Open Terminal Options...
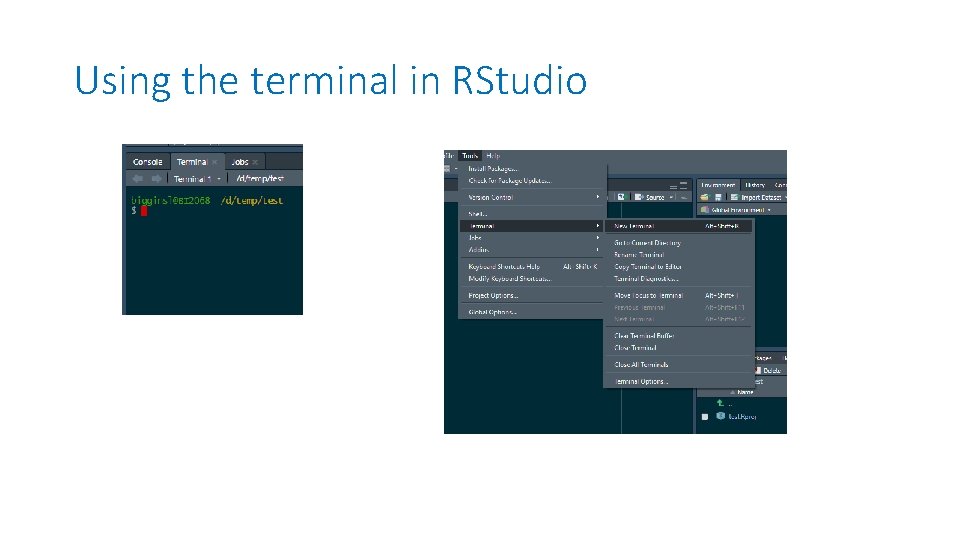The height and width of the screenshot is (540, 960). (x=679, y=381)
